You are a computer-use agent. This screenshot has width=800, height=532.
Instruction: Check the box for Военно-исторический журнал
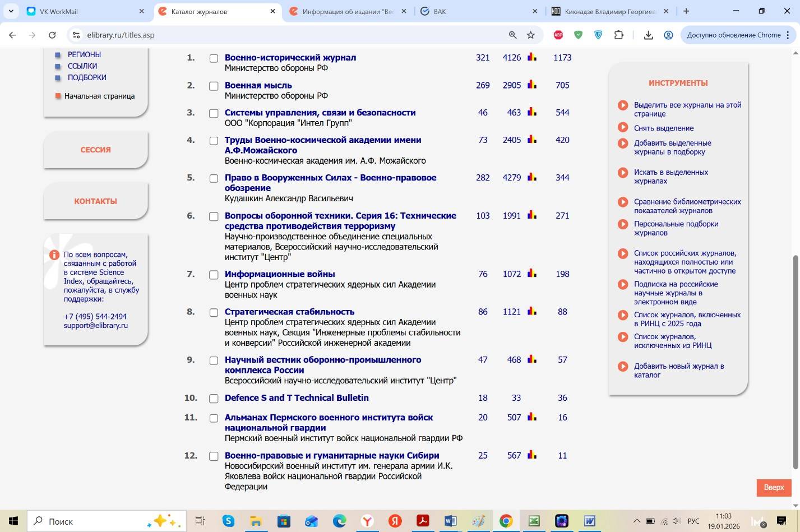coord(214,58)
